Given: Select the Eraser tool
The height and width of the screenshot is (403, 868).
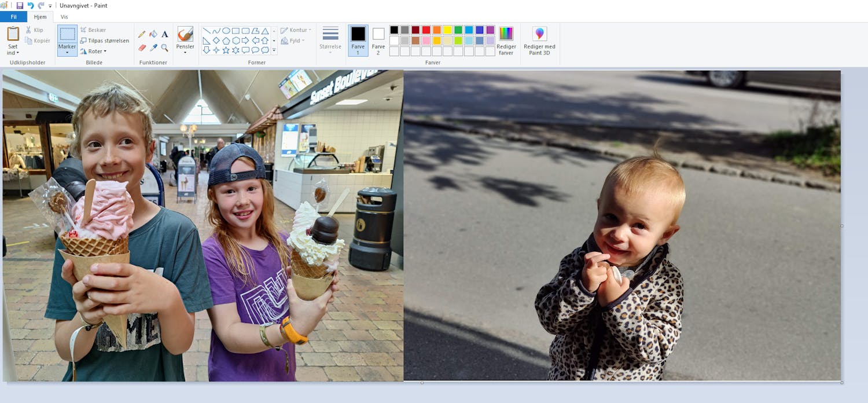Looking at the screenshot, I should tap(142, 47).
